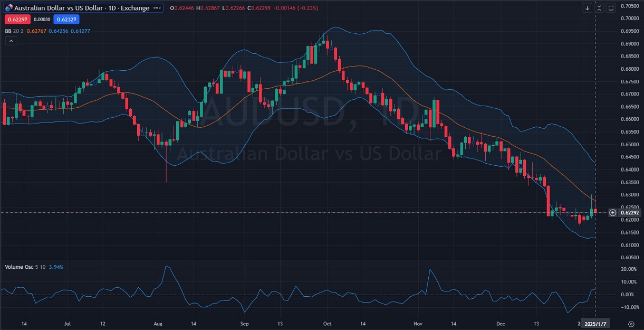Viewport: 644px width, 330px height.
Task: Collapse the indicator legend with the chevron
Action: click(x=11, y=41)
